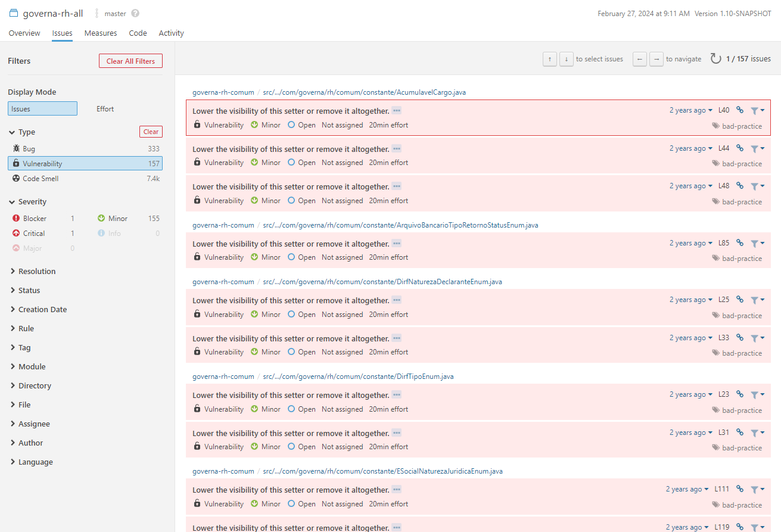Screen dimensions: 781x532
Task: Navigate forward with the right arrow button
Action: (x=656, y=59)
